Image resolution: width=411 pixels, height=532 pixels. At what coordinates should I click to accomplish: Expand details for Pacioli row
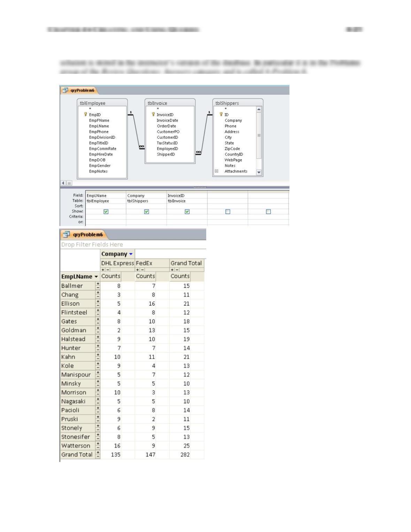tap(98, 408)
